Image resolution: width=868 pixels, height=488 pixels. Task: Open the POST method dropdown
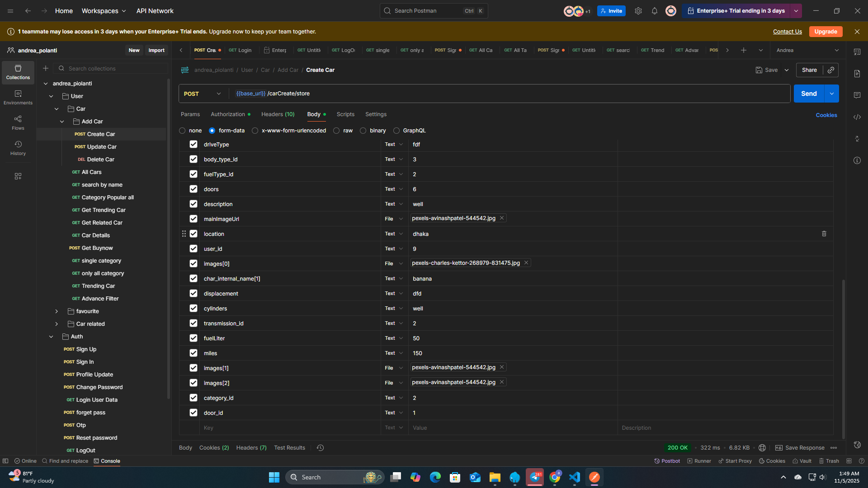(203, 94)
